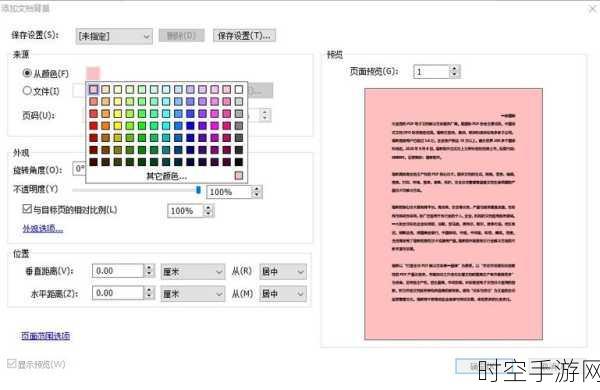Choose the medium gray swatch ending the fourth row
This screenshot has width=600, height=390.
pyautogui.click(x=239, y=126)
